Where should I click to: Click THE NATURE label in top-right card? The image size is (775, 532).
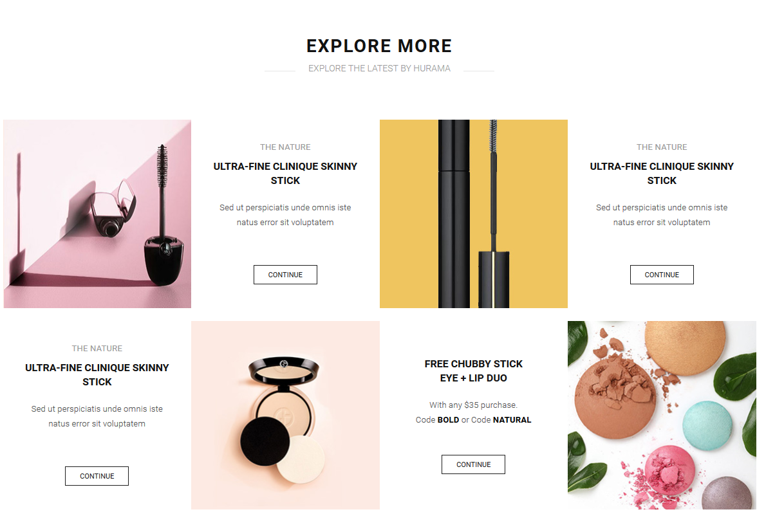662,147
